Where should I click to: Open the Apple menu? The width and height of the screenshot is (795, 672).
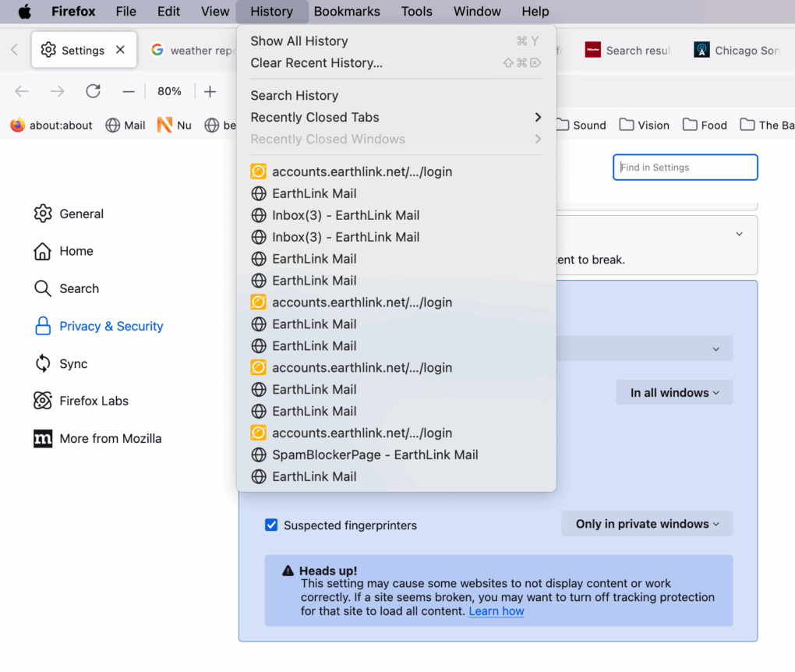25,12
